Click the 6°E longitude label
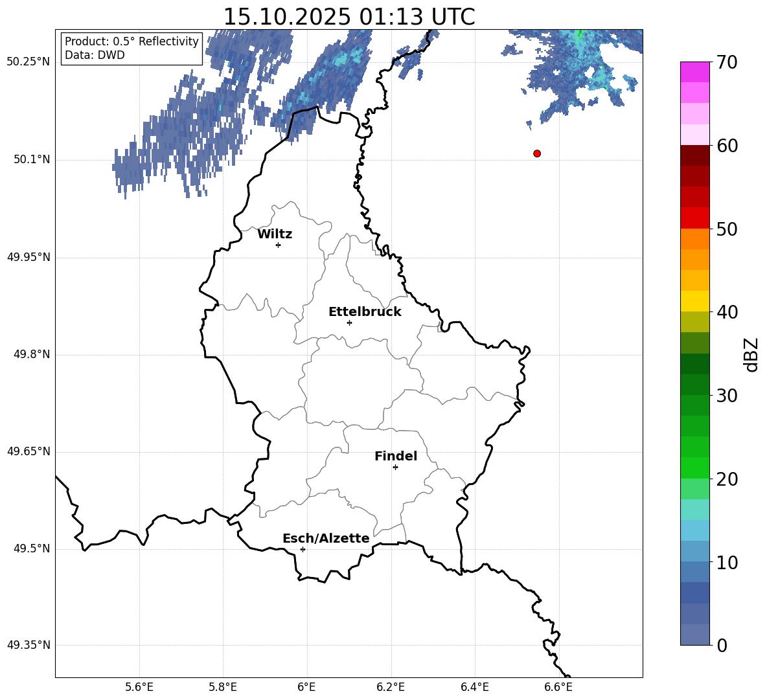Viewport: 767px width, 700px height. click(x=306, y=687)
